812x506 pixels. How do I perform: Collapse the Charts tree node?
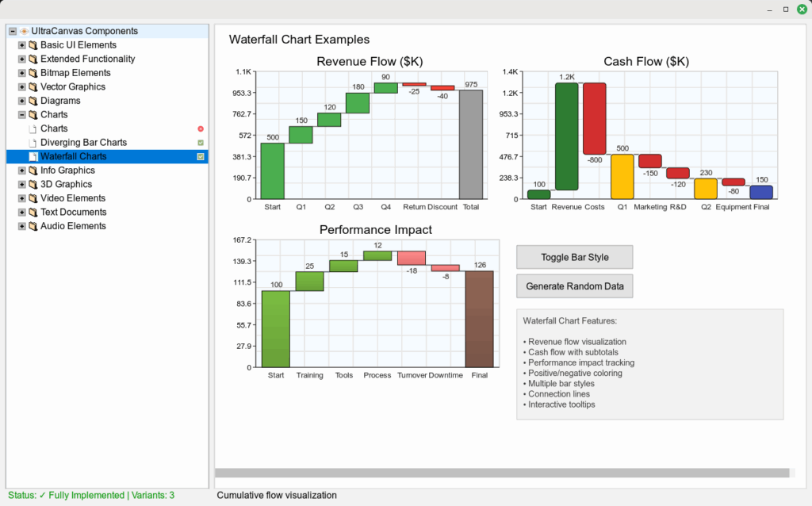(22, 115)
